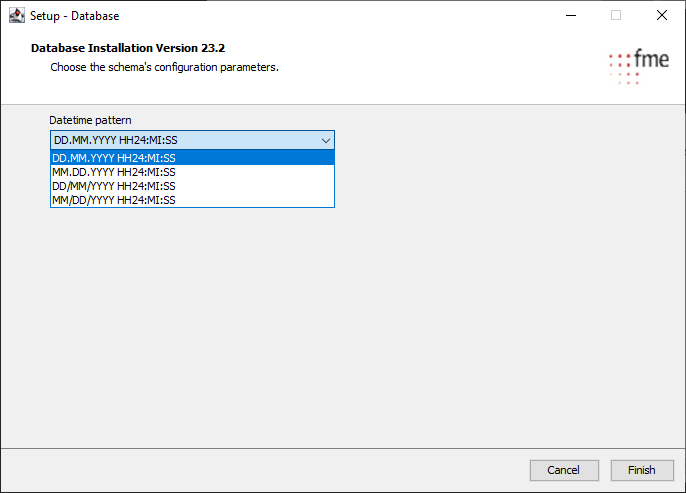Collapse the list with the dropdown chevron
The width and height of the screenshot is (686, 493).
click(325, 141)
